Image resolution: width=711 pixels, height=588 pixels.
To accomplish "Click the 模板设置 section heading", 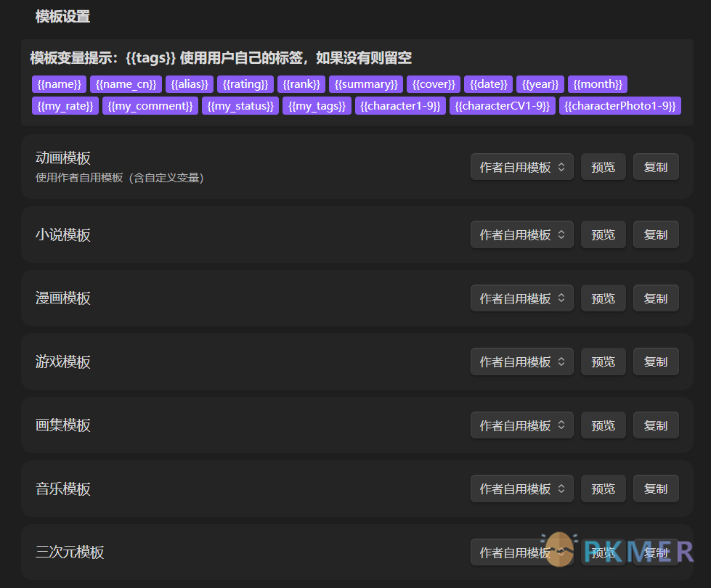I will pos(62,16).
